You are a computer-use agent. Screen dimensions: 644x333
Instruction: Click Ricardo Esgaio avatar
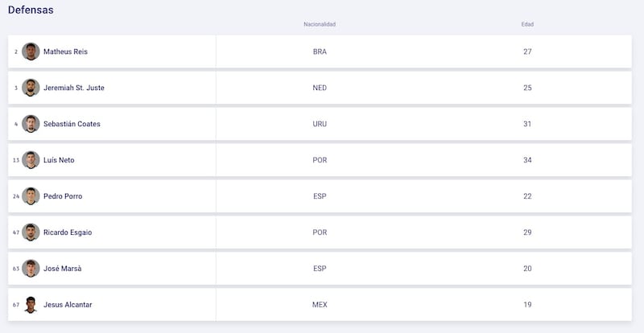[x=31, y=232]
